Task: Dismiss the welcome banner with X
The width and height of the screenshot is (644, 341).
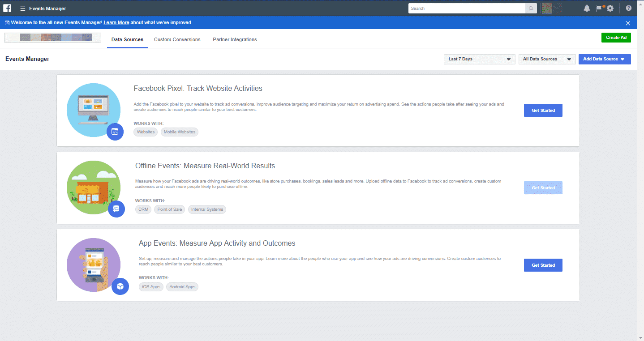Action: 628,23
